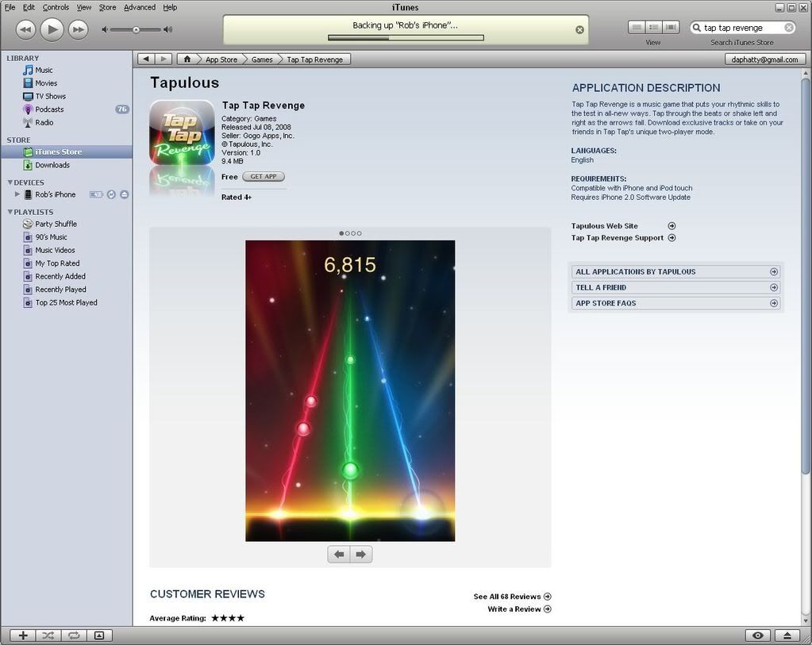Show previous screenshot with left arrow
Viewport: 812px width, 645px height.
pyautogui.click(x=339, y=555)
